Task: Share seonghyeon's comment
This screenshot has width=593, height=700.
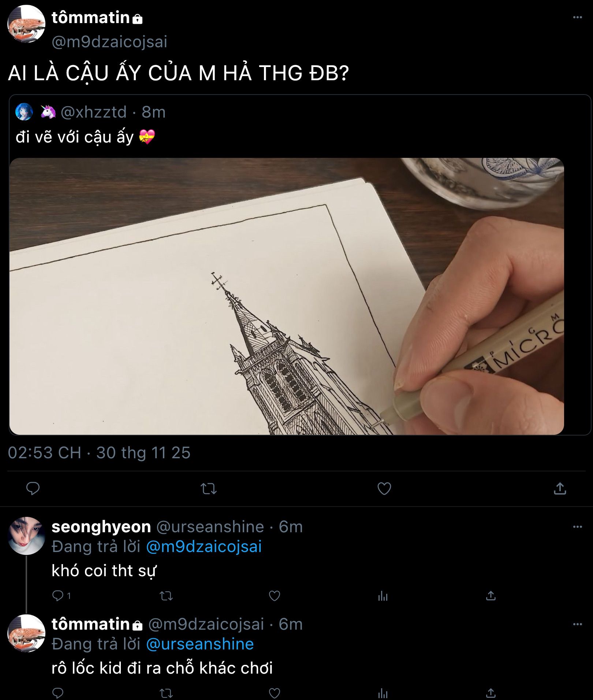Action: [491, 596]
